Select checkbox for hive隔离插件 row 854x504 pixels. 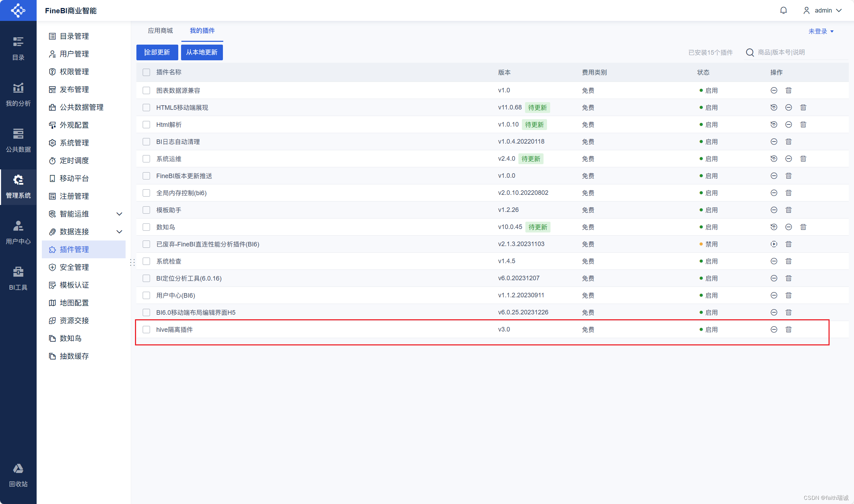coord(146,329)
